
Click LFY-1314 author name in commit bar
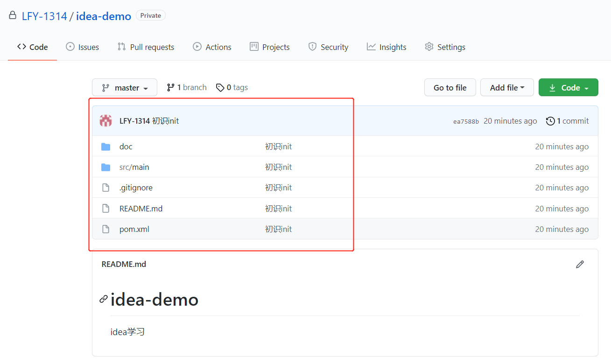[134, 121]
